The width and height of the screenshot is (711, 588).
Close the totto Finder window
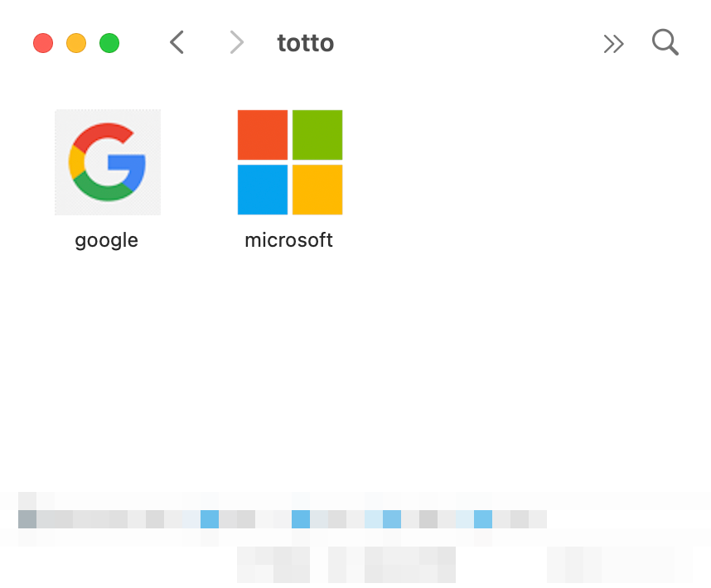coord(43,43)
